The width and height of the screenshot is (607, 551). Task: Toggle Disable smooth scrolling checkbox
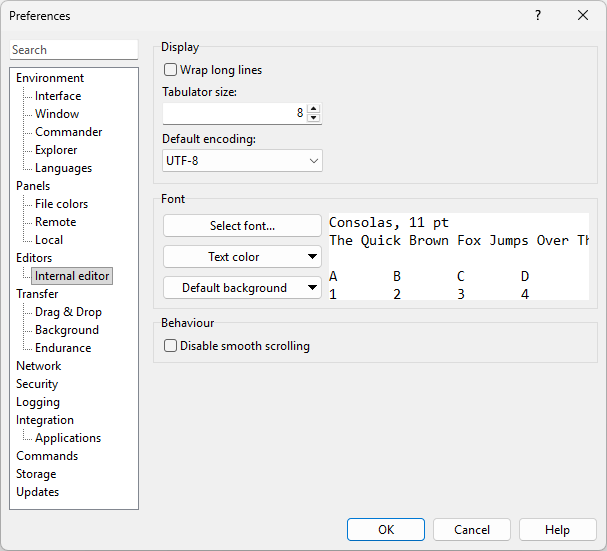click(171, 346)
